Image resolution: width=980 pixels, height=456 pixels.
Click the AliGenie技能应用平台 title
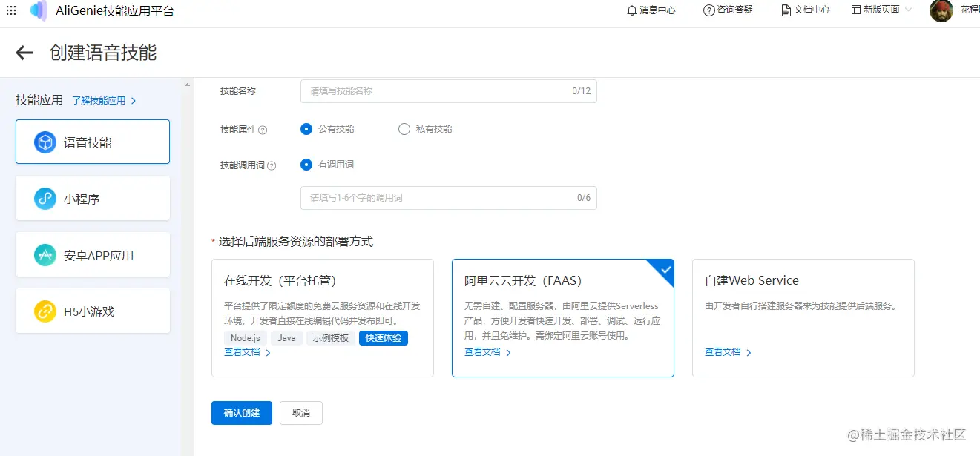(115, 10)
